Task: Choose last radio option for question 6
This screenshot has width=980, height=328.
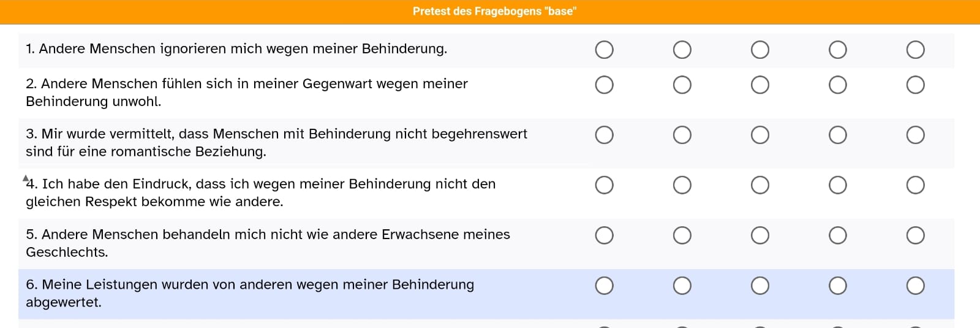Action: tap(915, 286)
